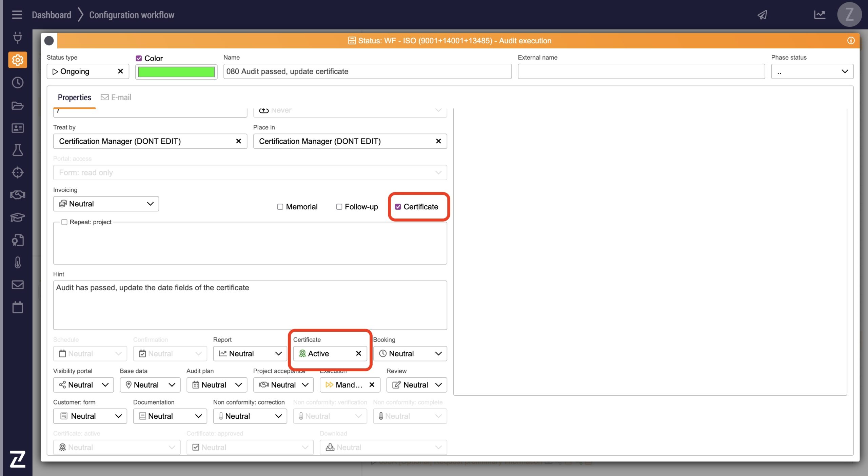Enable the Follow-up checkbox
The image size is (868, 476).
point(339,207)
